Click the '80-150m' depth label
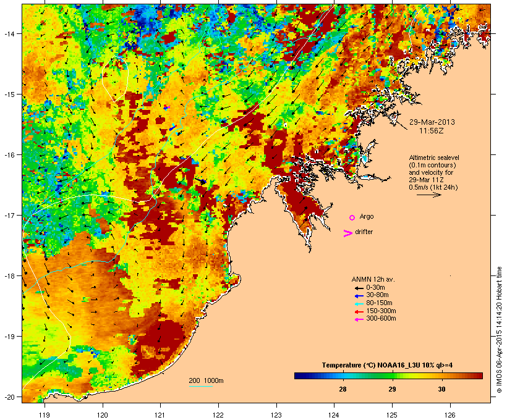 379,303
